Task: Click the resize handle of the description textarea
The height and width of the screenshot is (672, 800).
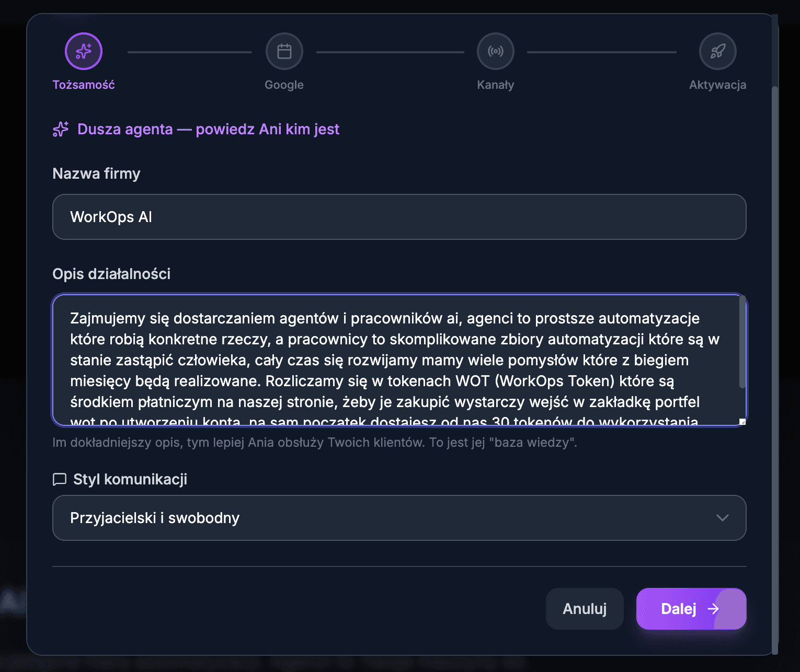Action: [742, 421]
